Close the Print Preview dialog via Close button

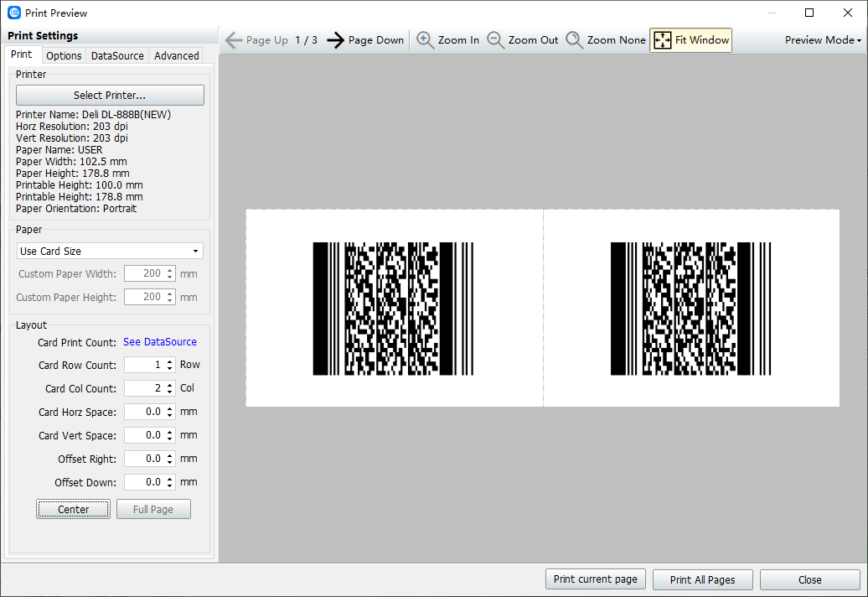(810, 579)
